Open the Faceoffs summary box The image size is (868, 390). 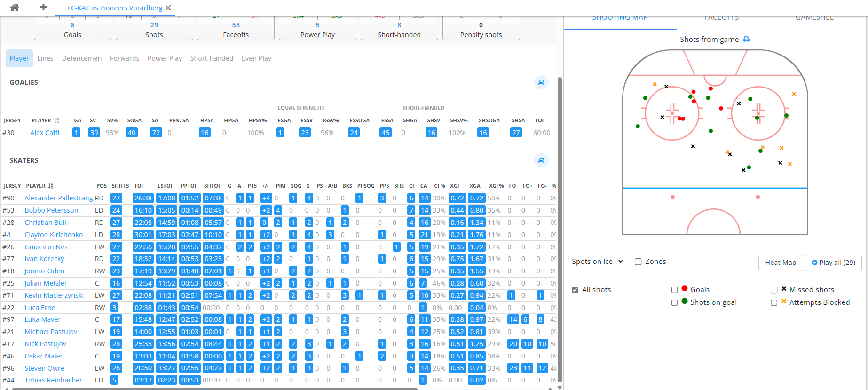pyautogui.click(x=236, y=30)
